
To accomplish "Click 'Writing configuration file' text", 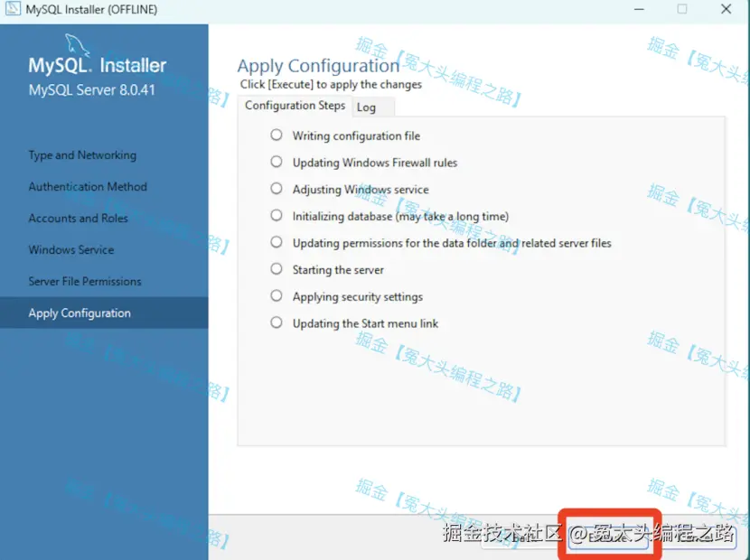I will pyautogui.click(x=356, y=136).
